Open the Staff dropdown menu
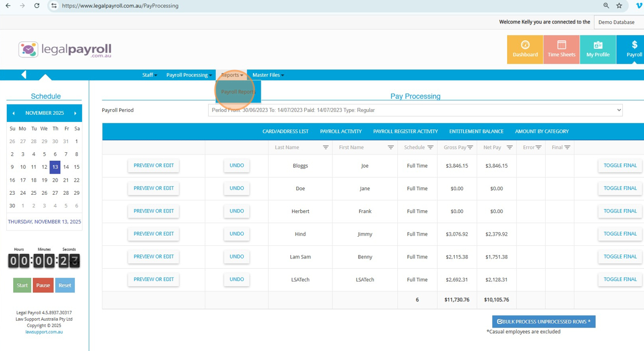This screenshot has height=351, width=644. (149, 75)
